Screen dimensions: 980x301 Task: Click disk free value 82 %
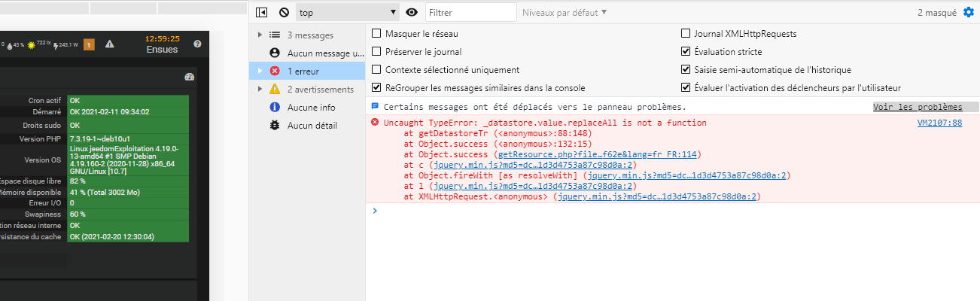click(128, 181)
